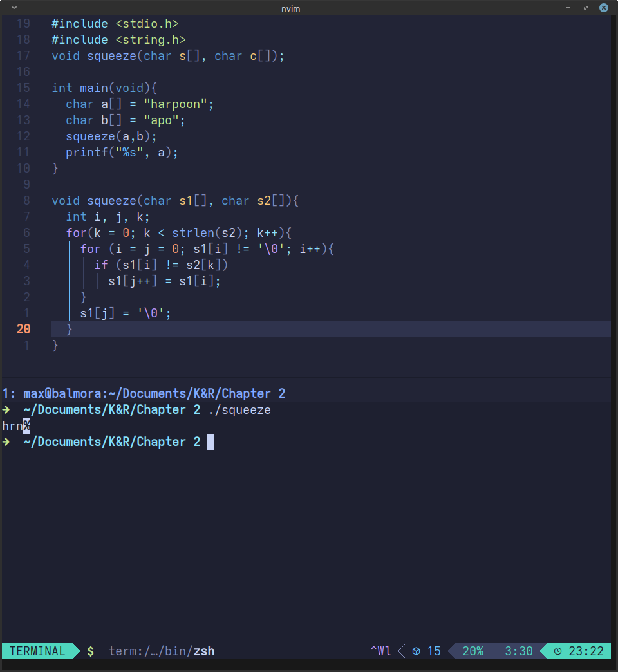
Task: Click the cube icon next to 15
Action: (416, 651)
